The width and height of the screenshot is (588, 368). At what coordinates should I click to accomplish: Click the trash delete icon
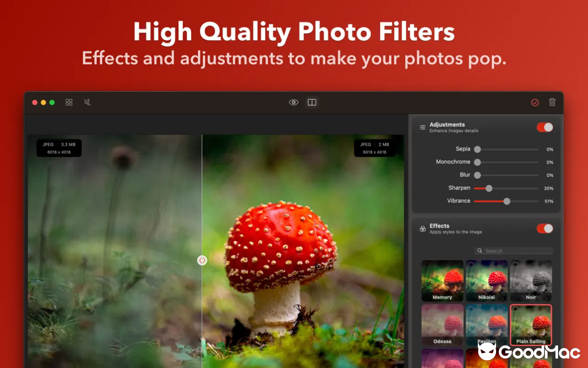coord(552,102)
